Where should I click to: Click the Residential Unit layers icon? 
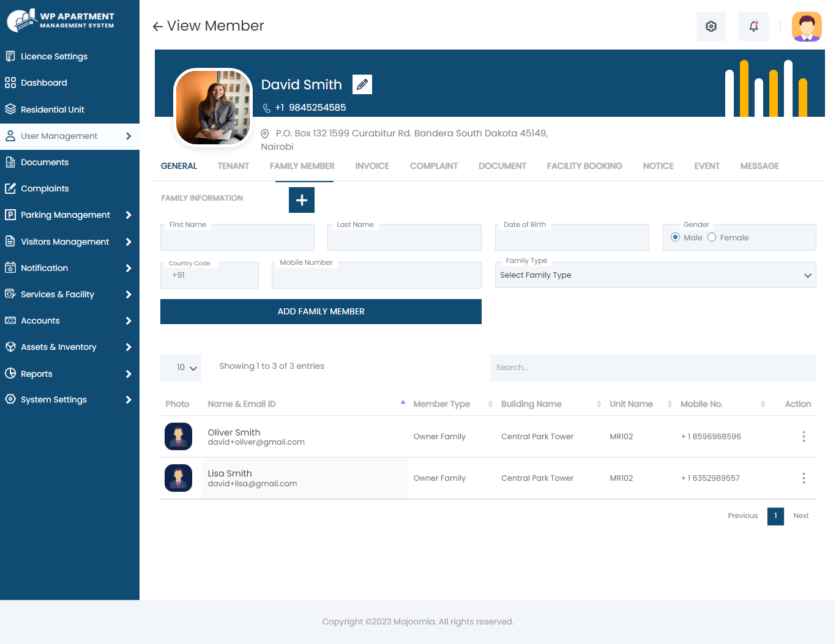coord(10,109)
